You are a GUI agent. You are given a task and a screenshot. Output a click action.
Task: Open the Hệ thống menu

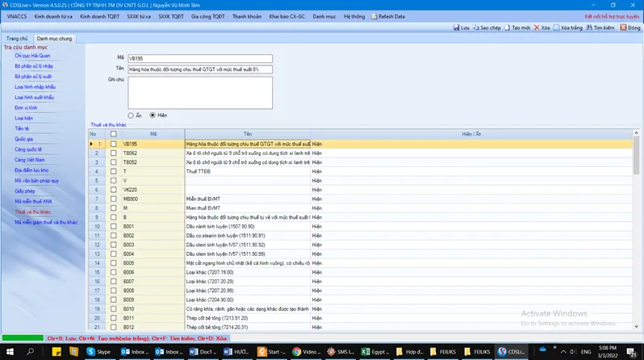coord(353,16)
